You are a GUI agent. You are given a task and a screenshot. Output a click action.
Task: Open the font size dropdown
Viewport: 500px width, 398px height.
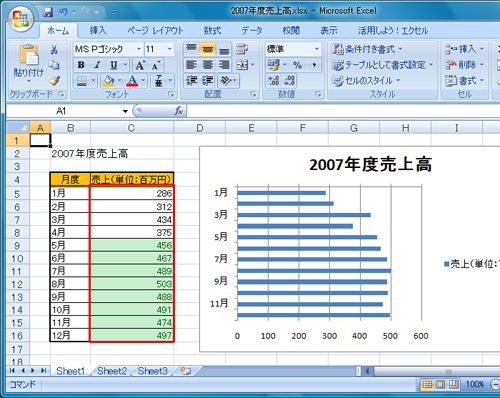(169, 49)
